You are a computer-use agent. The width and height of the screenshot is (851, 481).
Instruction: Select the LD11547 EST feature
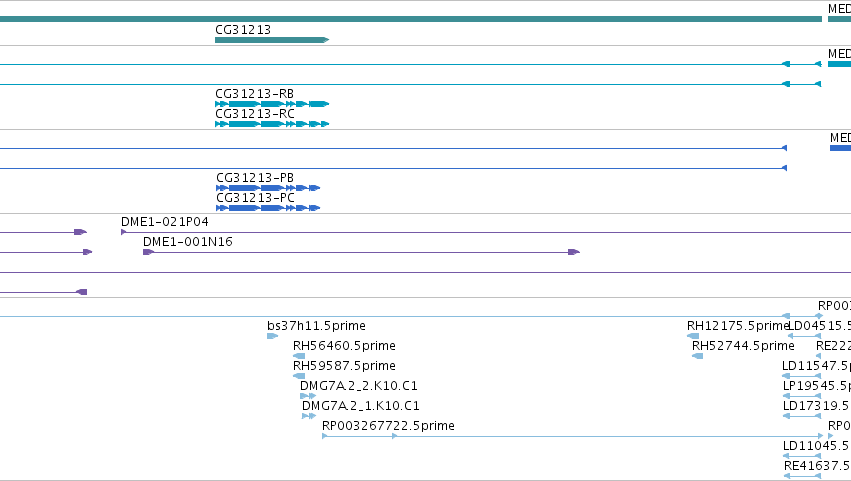(802, 376)
